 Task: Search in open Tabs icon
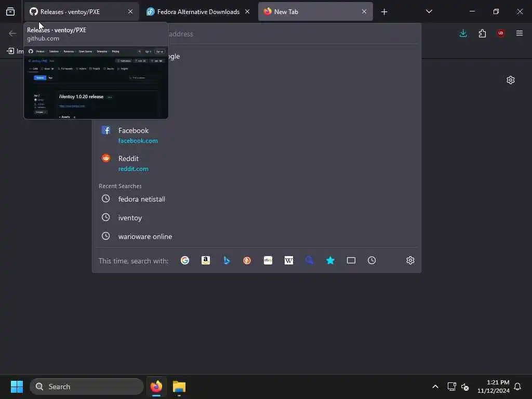tap(351, 260)
